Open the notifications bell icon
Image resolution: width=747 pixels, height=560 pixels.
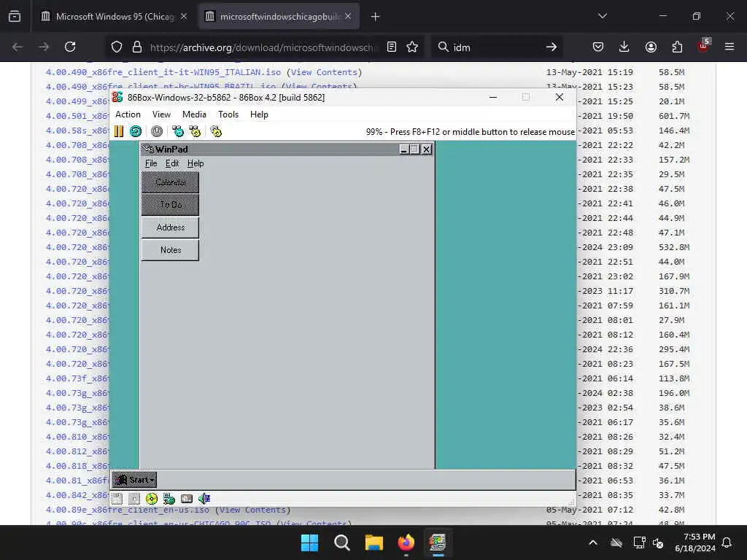pyautogui.click(x=727, y=542)
